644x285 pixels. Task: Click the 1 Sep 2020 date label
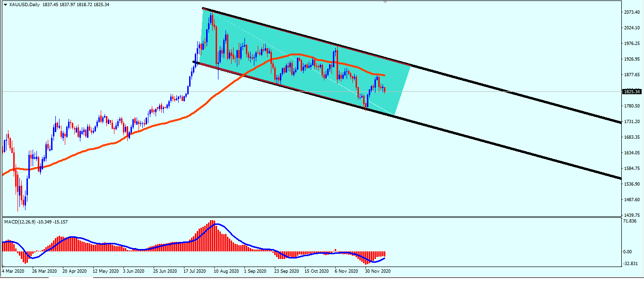[x=255, y=271]
